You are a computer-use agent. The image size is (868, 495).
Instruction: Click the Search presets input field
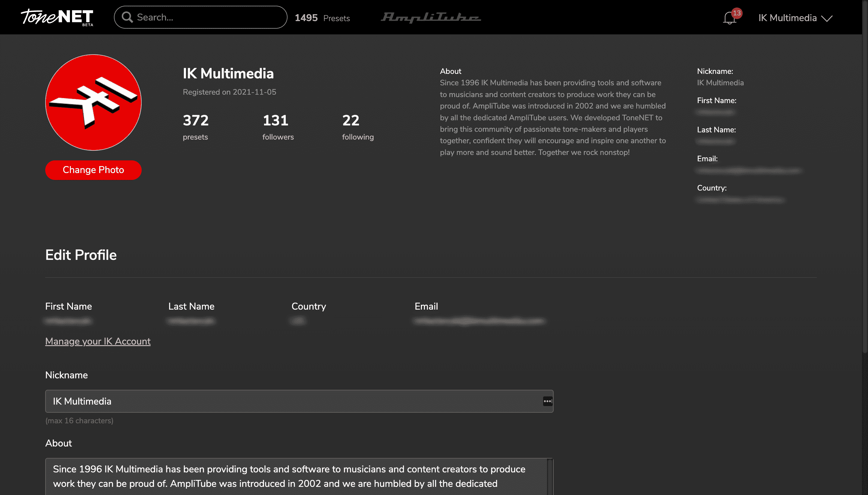coord(207,17)
